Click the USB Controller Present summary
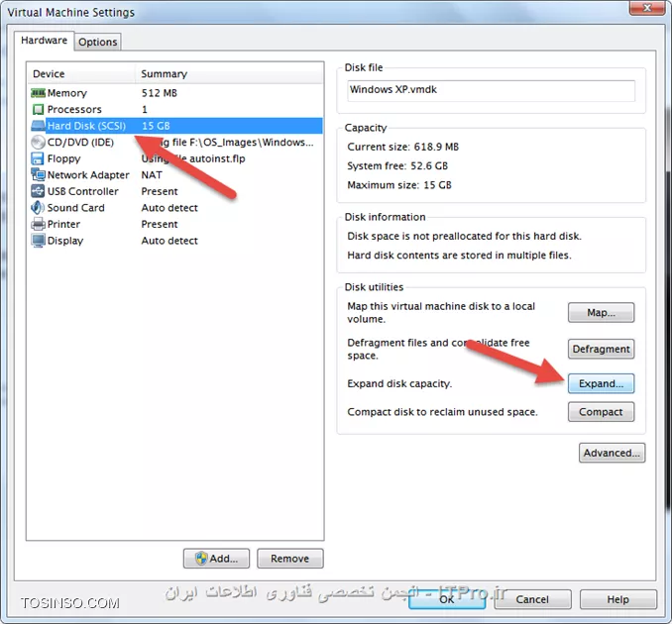The width and height of the screenshot is (672, 624). pyautogui.click(x=160, y=191)
